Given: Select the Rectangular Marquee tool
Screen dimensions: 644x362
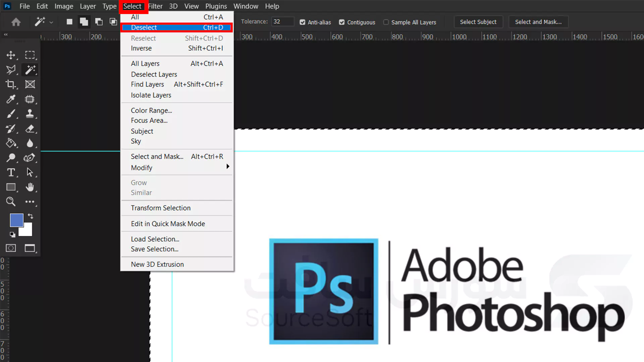Looking at the screenshot, I should pyautogui.click(x=30, y=55).
